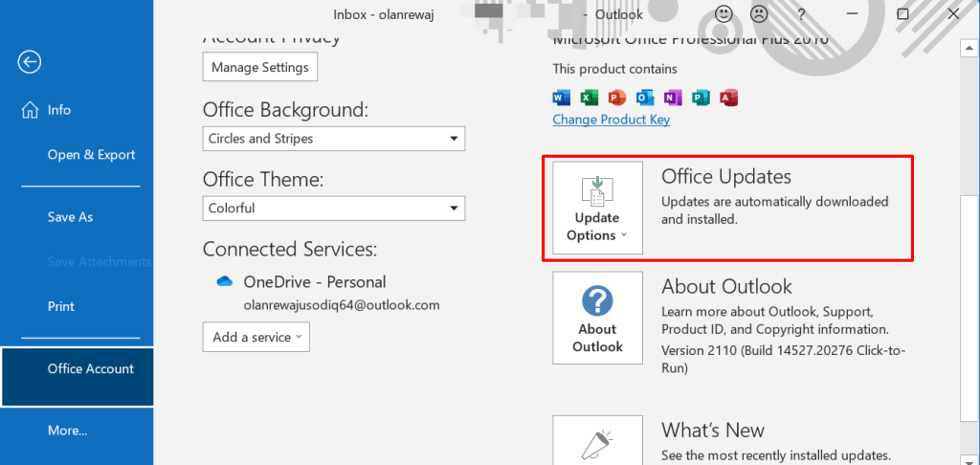Click the Manage Settings button
Image resolution: width=980 pixels, height=465 pixels.
point(260,67)
